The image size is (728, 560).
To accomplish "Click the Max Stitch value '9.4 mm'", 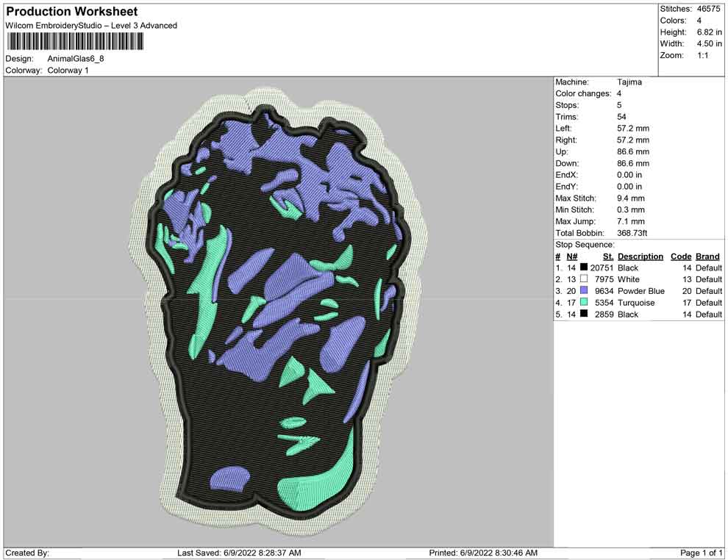I will point(631,198).
